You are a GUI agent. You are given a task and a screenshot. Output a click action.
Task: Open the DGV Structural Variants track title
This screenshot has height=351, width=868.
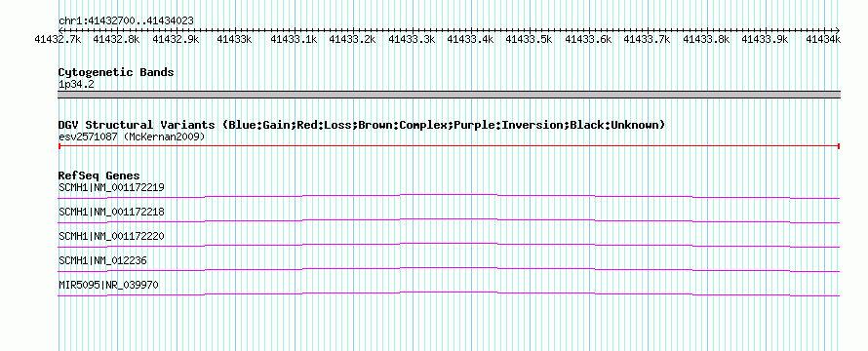click(362, 125)
